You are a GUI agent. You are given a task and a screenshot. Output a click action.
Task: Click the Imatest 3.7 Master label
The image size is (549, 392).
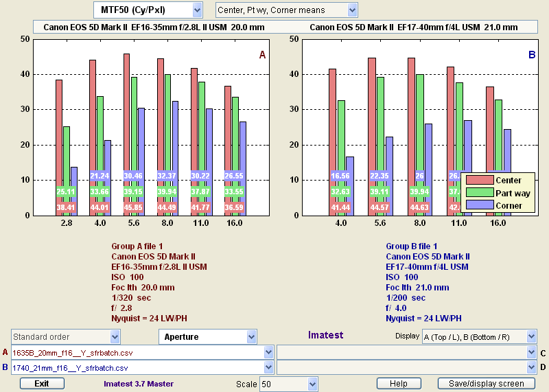click(x=139, y=384)
